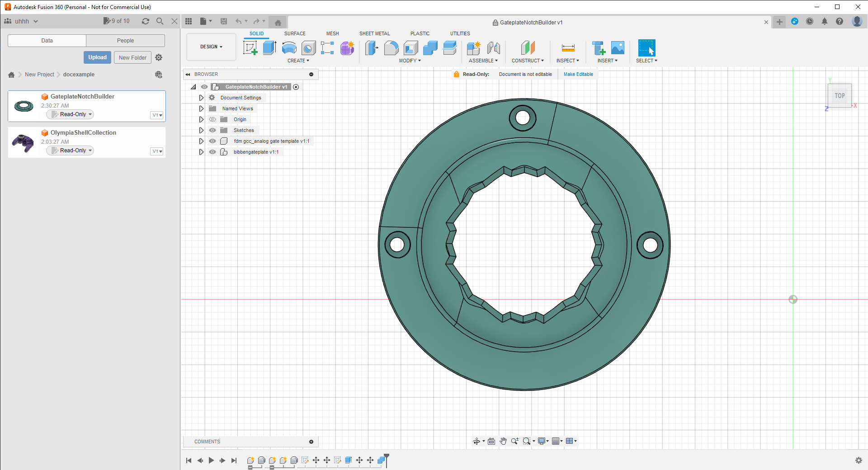Click the Insert Derive icon

click(599, 47)
